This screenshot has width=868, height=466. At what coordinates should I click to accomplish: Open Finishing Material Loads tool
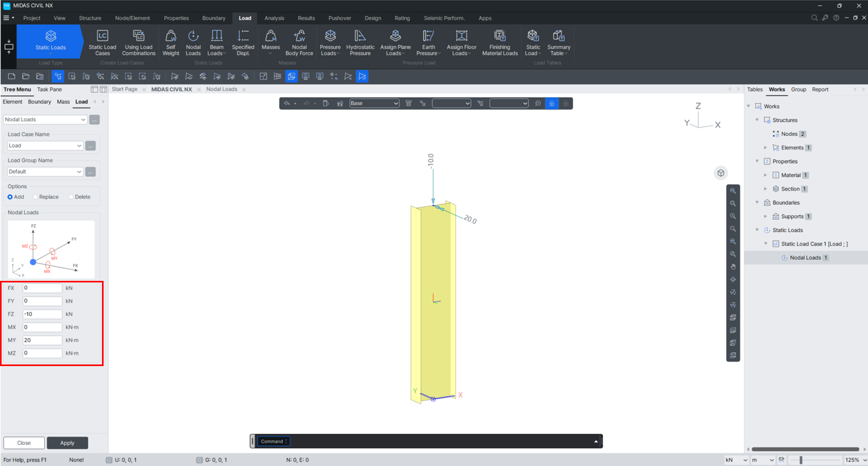click(x=500, y=42)
